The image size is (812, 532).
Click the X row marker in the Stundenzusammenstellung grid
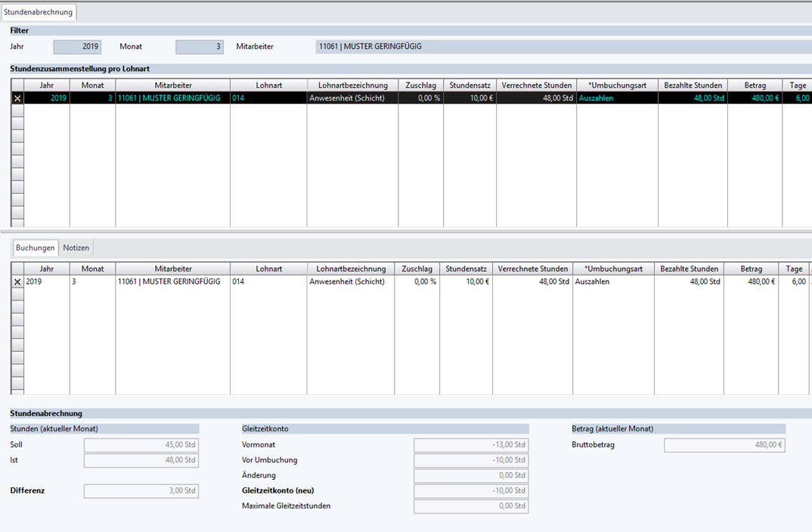point(17,98)
